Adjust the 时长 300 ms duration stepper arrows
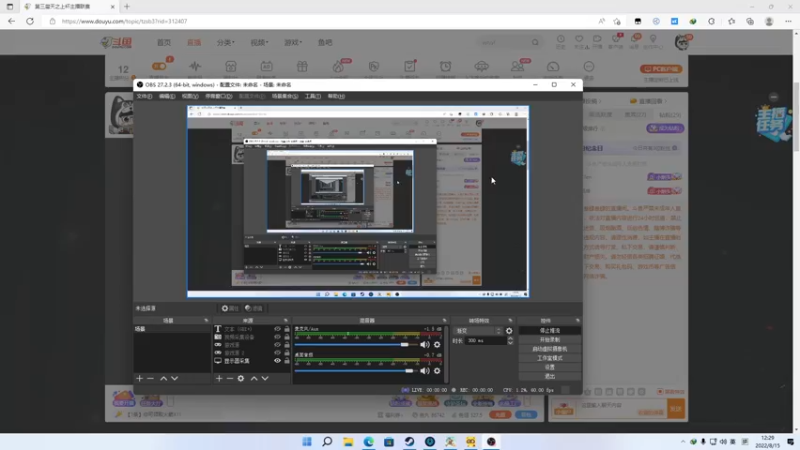 pos(510,341)
